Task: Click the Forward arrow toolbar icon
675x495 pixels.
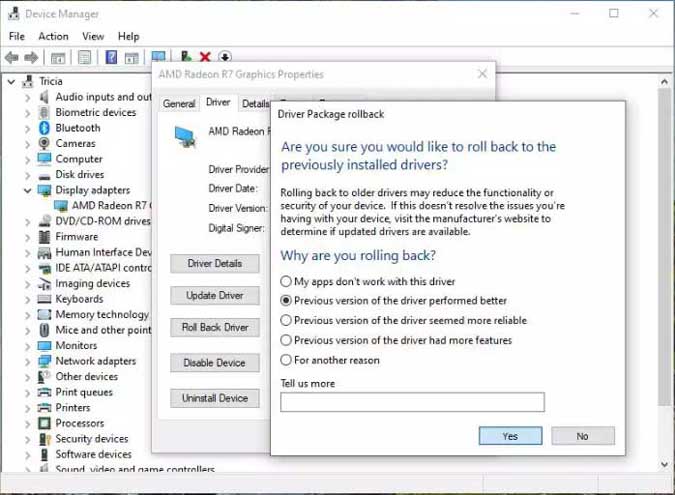Action: point(31,57)
